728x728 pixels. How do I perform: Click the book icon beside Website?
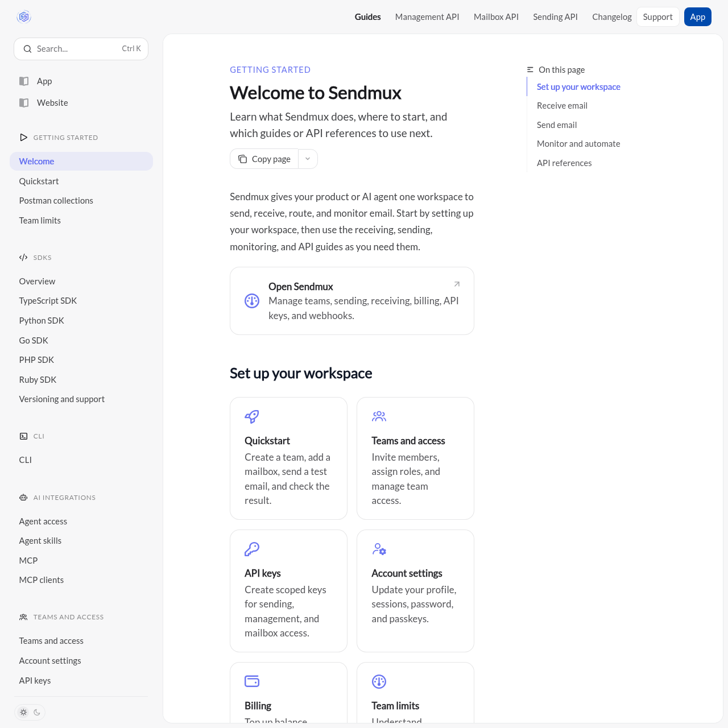pos(24,103)
